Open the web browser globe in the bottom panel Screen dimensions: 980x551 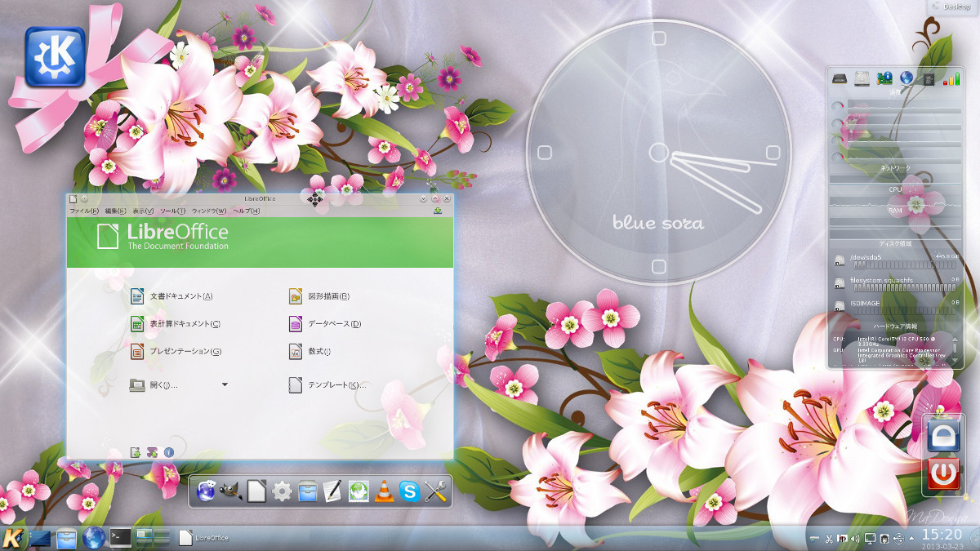[x=94, y=538]
